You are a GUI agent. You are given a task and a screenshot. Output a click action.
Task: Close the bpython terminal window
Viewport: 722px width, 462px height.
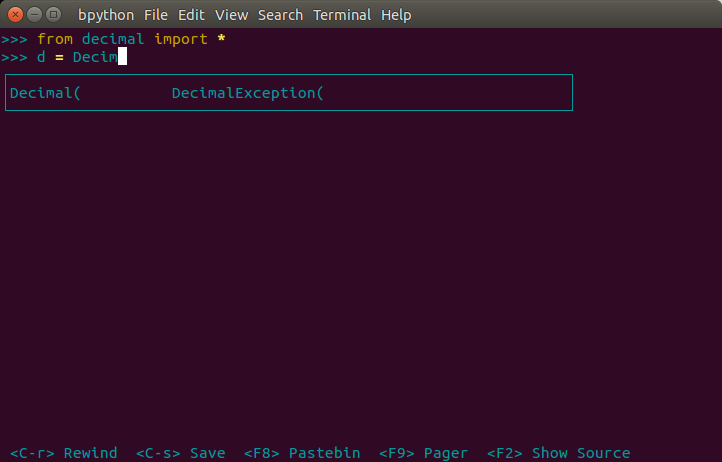(14, 15)
